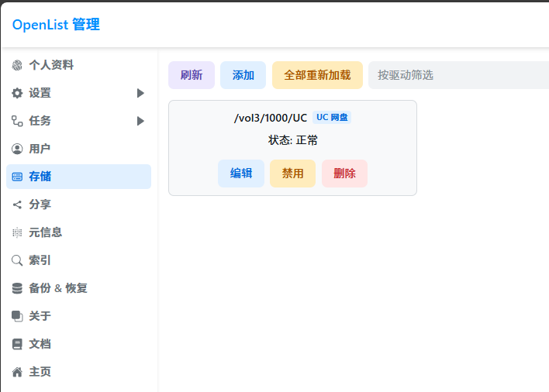Screen dimensions: 549x392
Task: Click the user avatar icon for 用户
Action: (x=17, y=149)
